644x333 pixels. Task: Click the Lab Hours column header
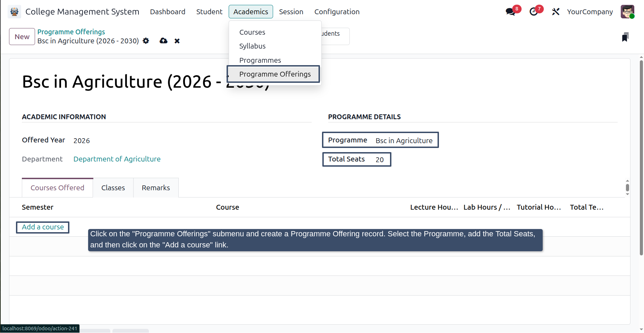click(x=487, y=207)
